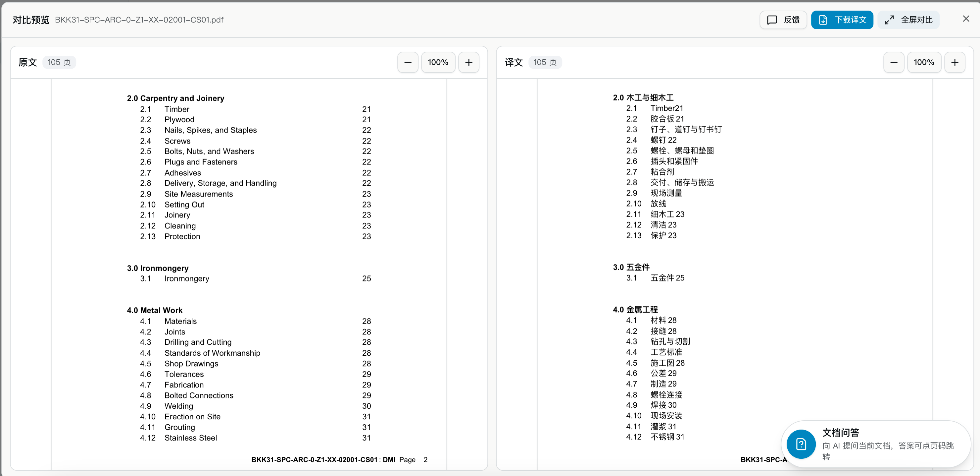Click the speech bubble feedback icon

tap(772, 20)
